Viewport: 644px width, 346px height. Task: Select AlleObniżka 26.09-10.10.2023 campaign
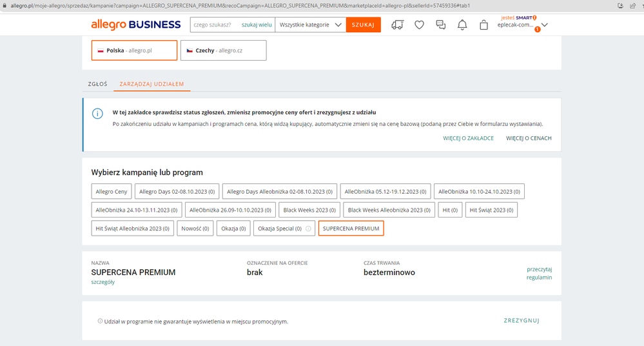[230, 210]
